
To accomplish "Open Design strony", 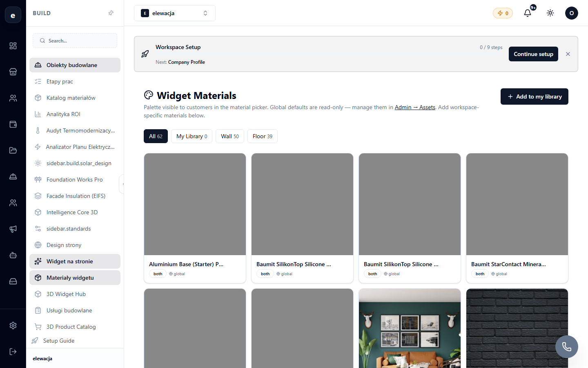I will coord(75,245).
